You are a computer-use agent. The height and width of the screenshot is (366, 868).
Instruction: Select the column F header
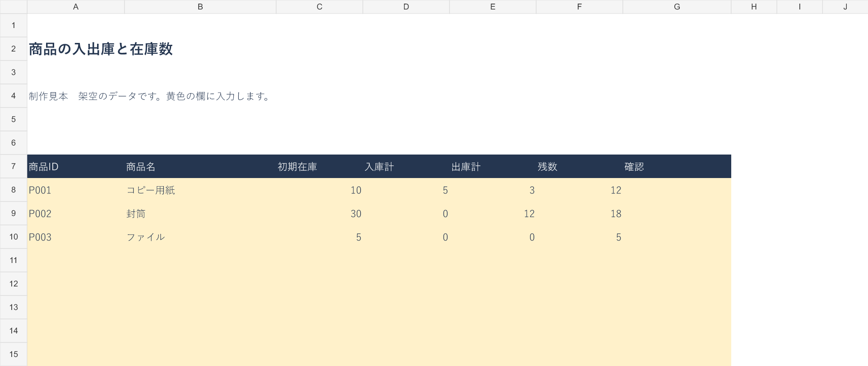(x=580, y=7)
